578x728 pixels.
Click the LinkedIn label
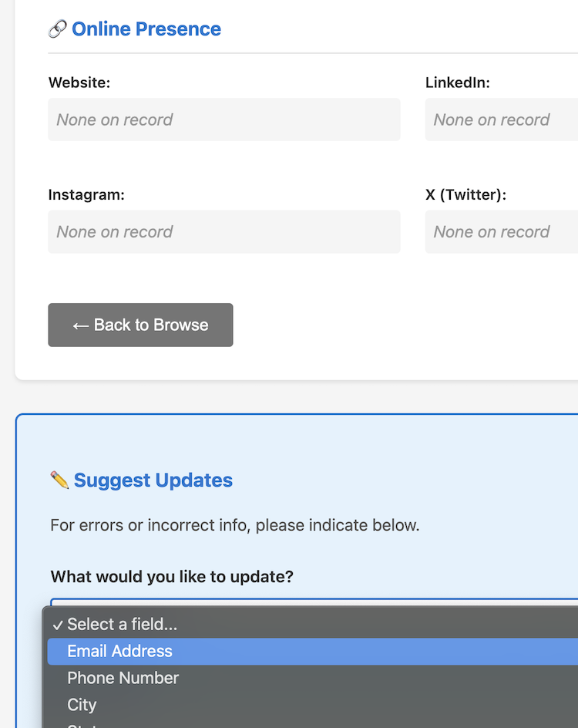458,83
